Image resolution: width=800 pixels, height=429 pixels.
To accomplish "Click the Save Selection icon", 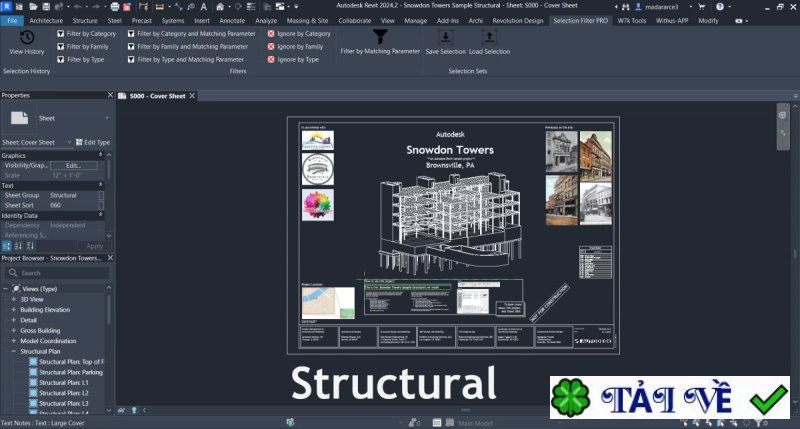I will pyautogui.click(x=445, y=37).
